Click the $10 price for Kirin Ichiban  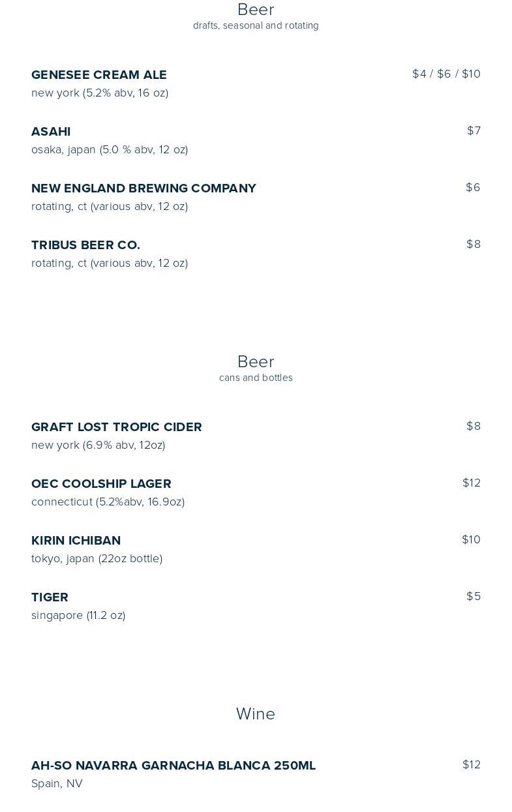[471, 540]
